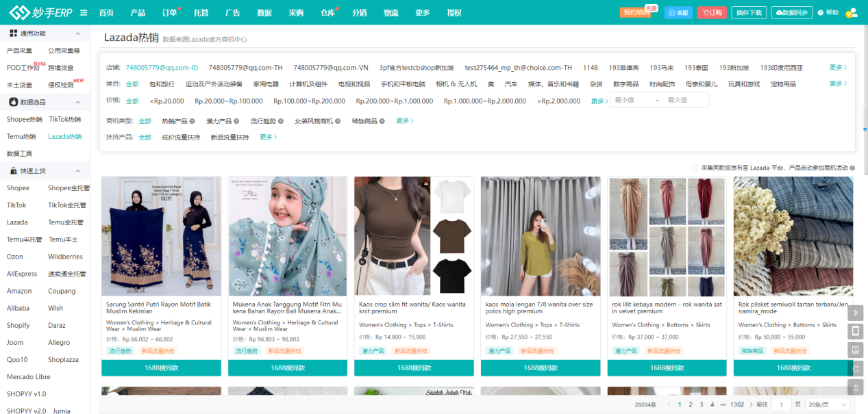The height and width of the screenshot is (414, 868).
Task: Click the 前往 page number input box
Action: (x=781, y=404)
